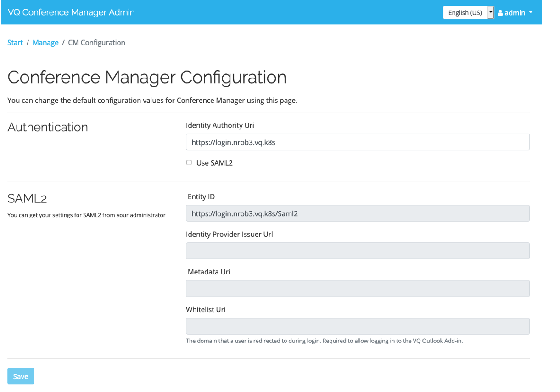Viewport: 560px width, 392px height.
Task: Open the Manage breadcrumb link
Action: click(x=45, y=43)
